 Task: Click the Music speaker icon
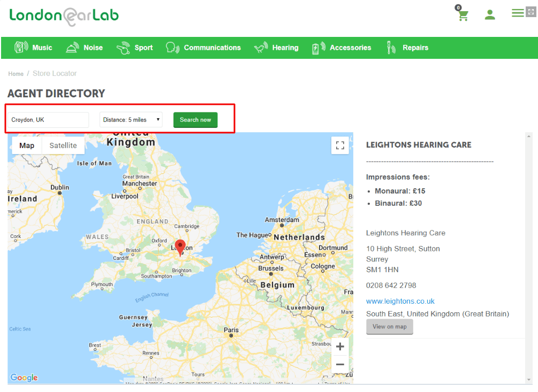pyautogui.click(x=21, y=47)
